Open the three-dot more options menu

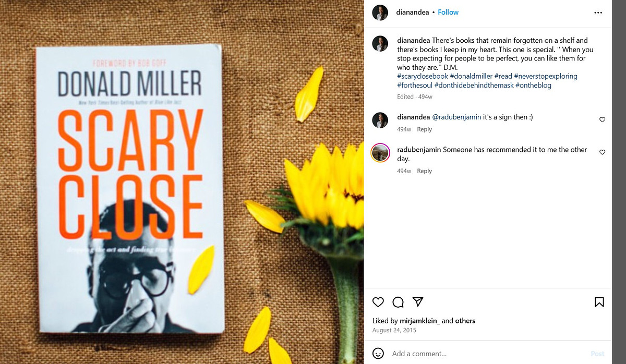tap(598, 13)
